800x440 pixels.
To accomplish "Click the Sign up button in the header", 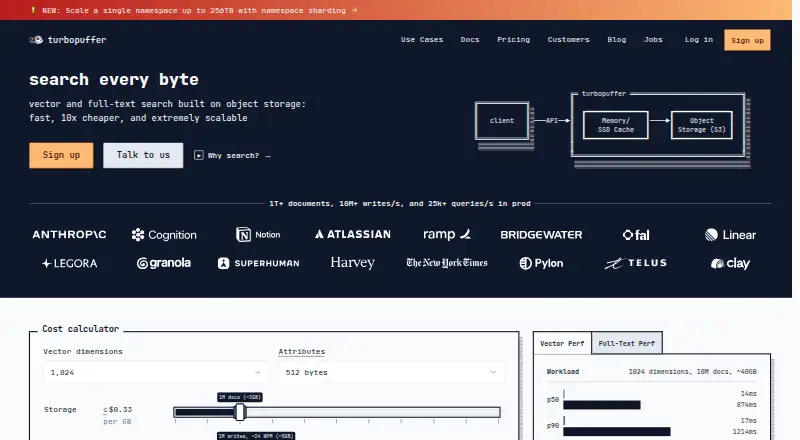I will click(747, 40).
